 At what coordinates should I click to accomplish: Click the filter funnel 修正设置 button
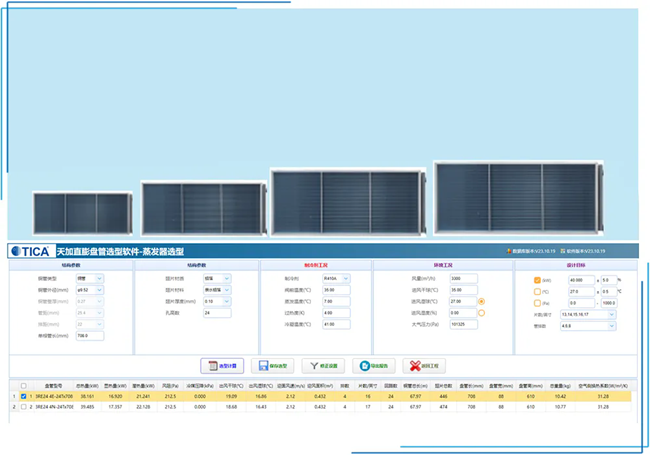coord(323,366)
